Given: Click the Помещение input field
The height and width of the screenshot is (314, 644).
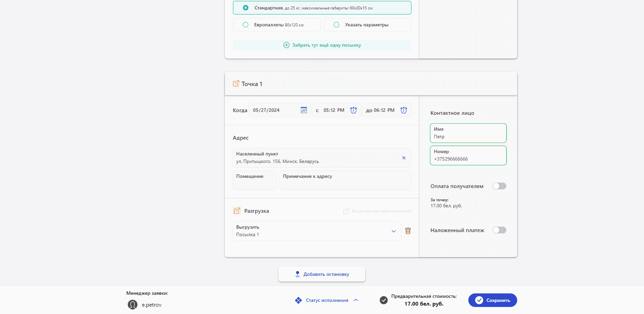Looking at the screenshot, I should coord(255,180).
